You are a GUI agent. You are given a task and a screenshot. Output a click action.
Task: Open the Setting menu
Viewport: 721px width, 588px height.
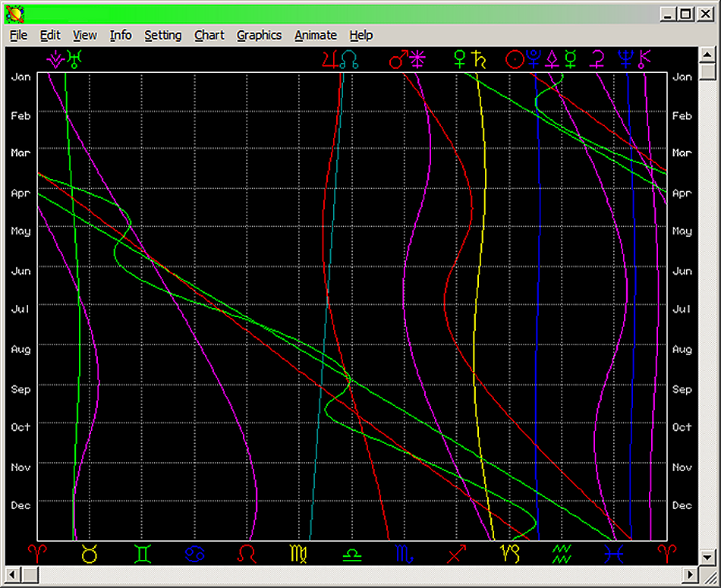[163, 35]
